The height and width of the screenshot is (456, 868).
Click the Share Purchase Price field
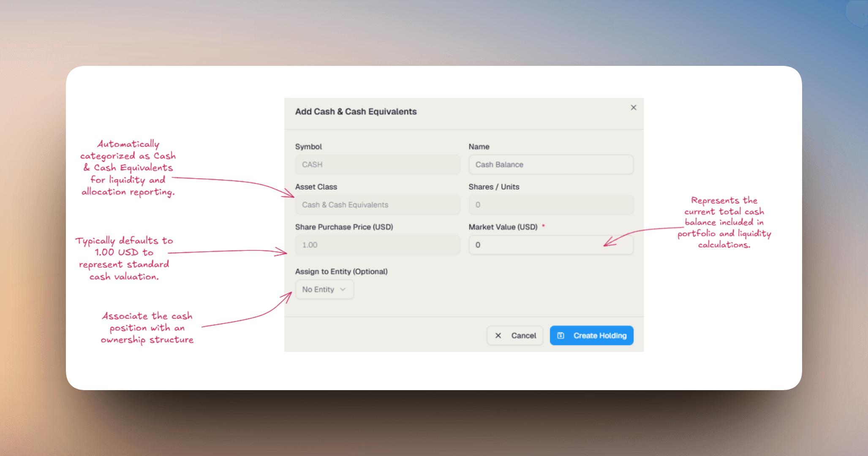click(378, 245)
